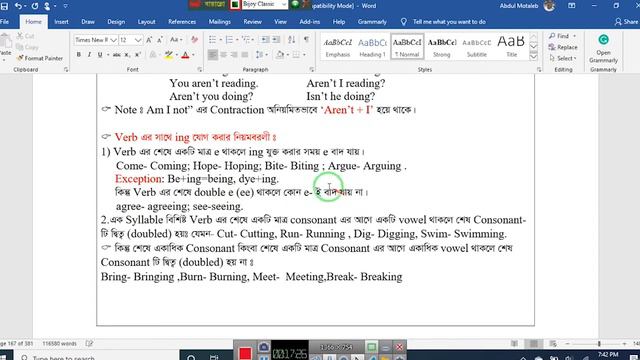
Task: Justify paragraph text
Action: click(x=245, y=55)
